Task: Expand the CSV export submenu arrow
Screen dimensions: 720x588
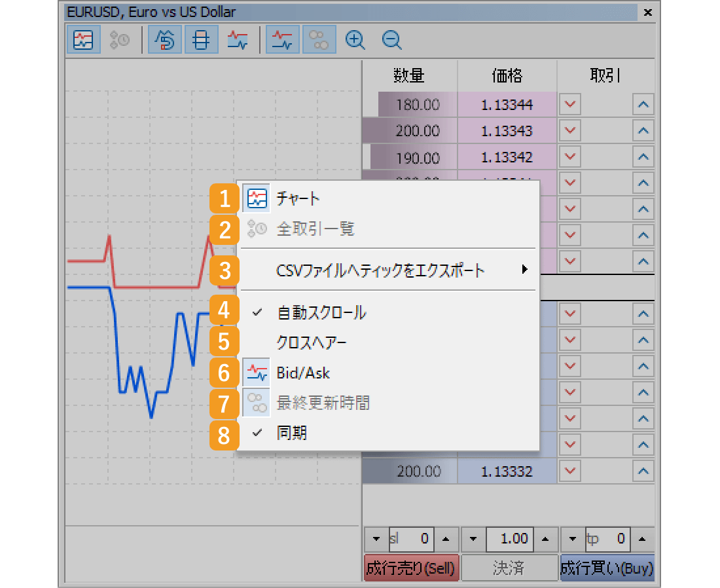Action: [524, 269]
